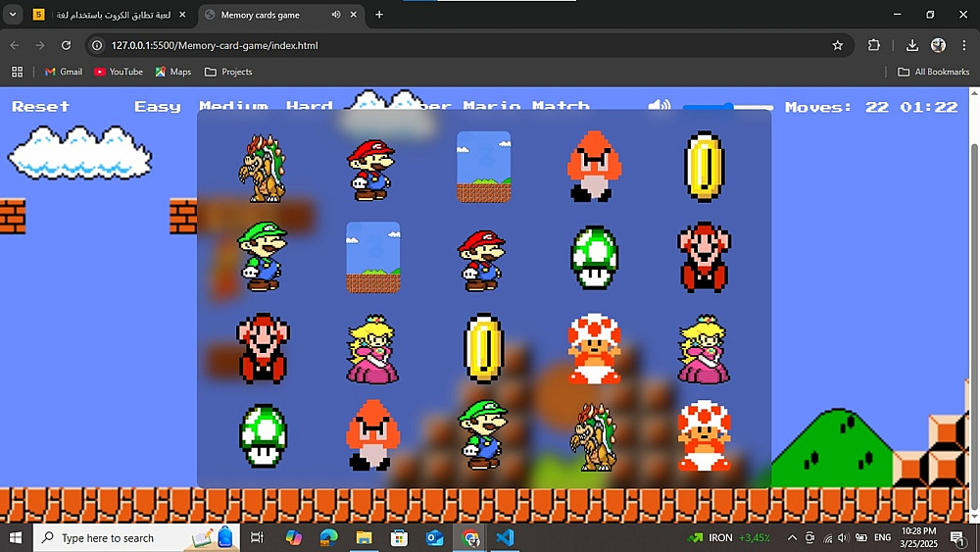Flip the face-down card in the second row

click(x=372, y=257)
